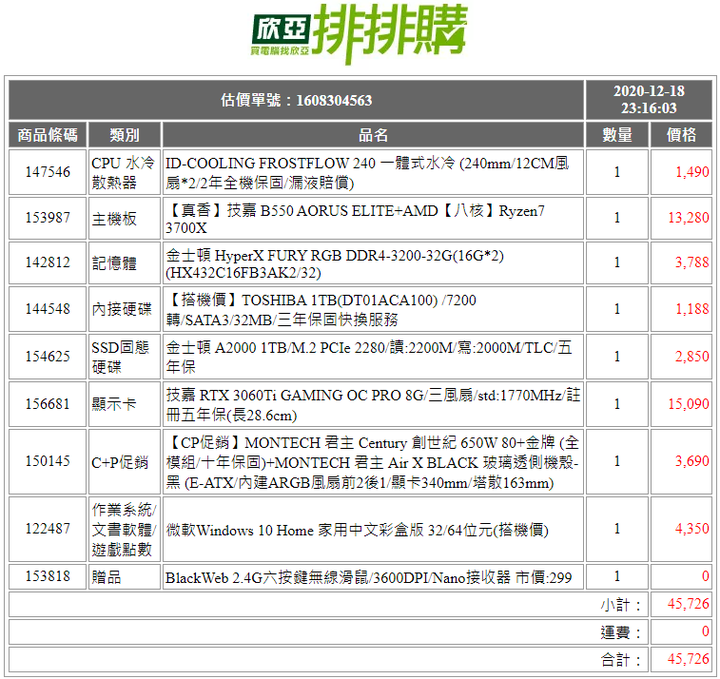Select barcode 153818
This screenshot has height=679, width=720.
48,576
